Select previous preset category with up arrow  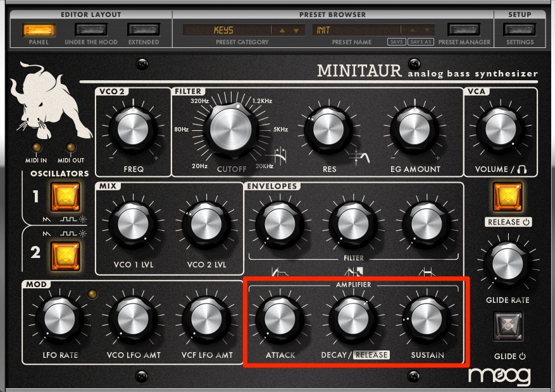[x=282, y=30]
